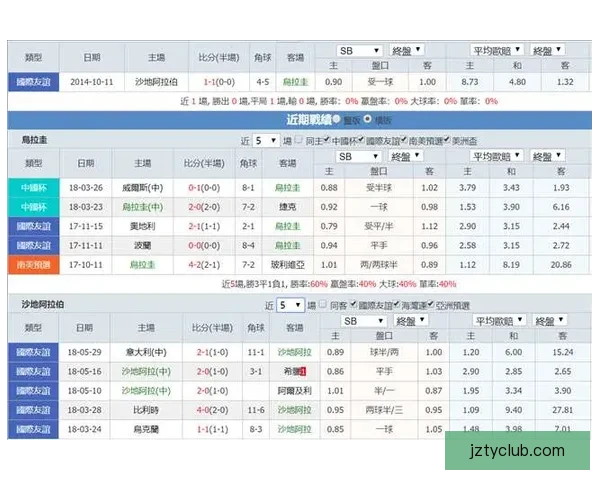The image size is (600, 480).
Task: Click the 8.73 home odds value
Action: [470, 82]
